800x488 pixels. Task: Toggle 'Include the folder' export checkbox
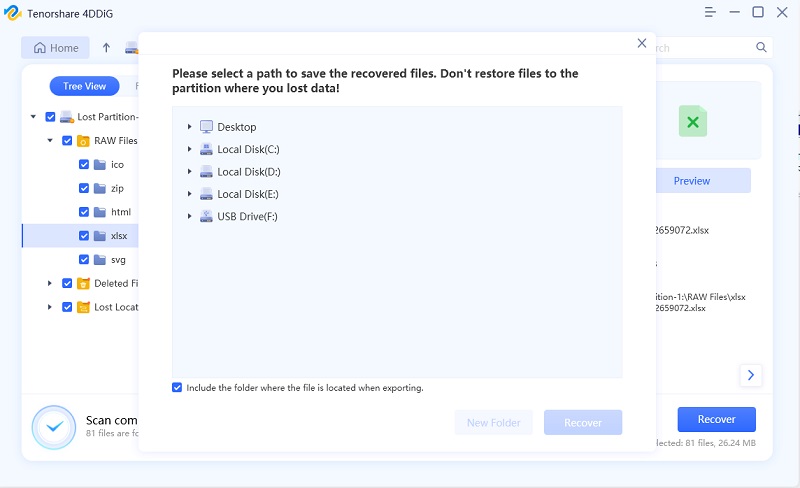coord(177,387)
